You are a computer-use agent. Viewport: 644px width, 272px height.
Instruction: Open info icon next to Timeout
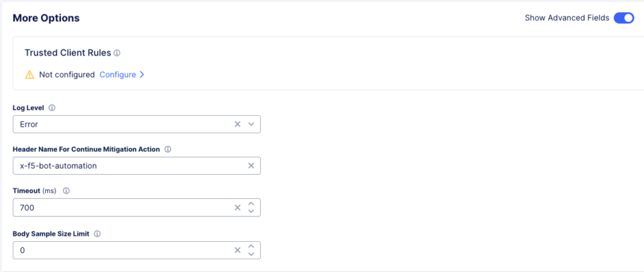(66, 191)
